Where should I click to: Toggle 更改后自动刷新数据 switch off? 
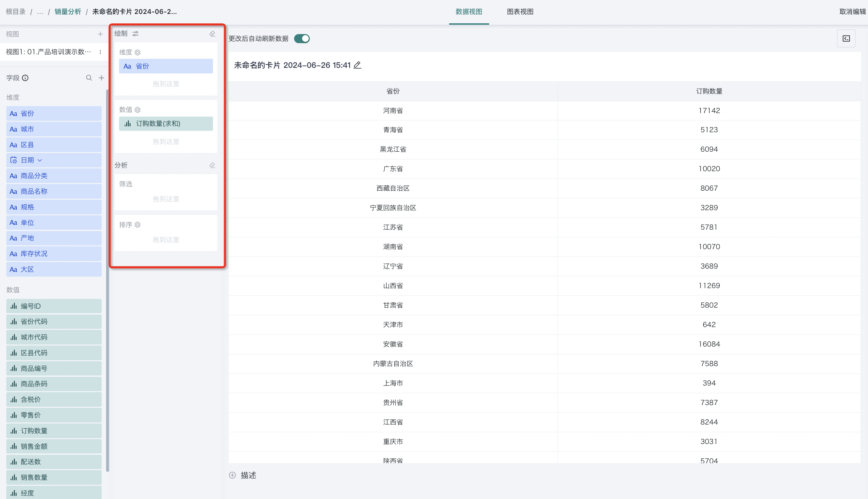coord(302,39)
